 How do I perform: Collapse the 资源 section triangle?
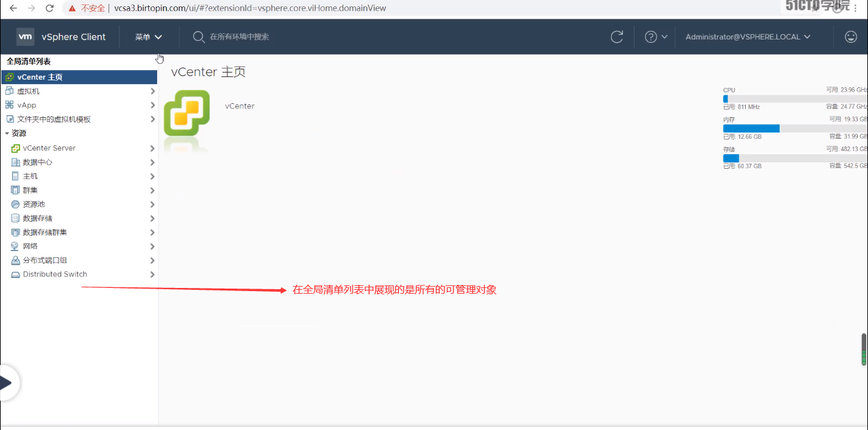click(x=7, y=134)
